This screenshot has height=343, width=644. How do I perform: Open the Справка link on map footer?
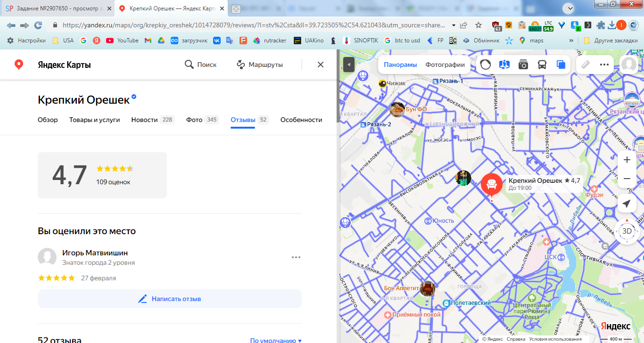coord(516,339)
